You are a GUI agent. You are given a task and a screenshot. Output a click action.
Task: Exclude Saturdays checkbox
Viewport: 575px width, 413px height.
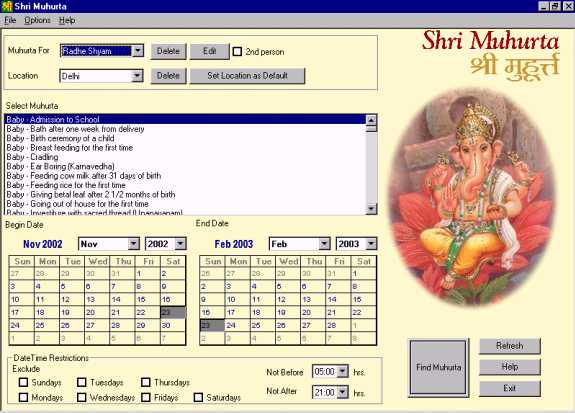(x=198, y=397)
